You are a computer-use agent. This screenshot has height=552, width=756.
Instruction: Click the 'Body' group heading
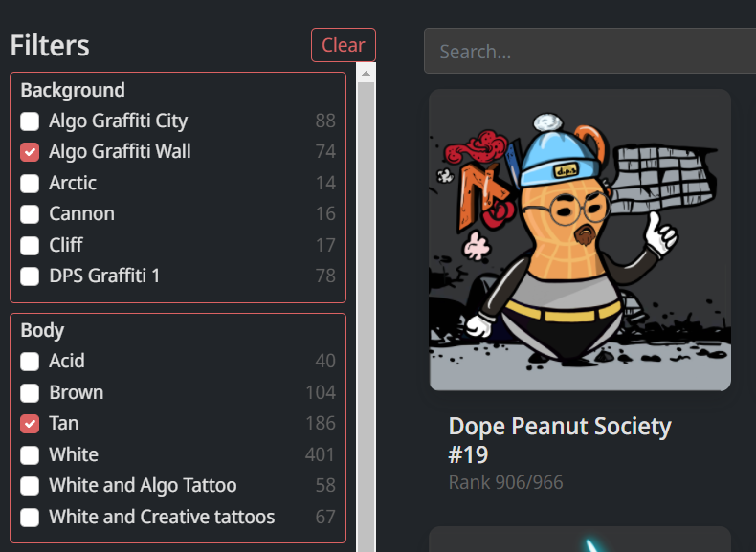pyautogui.click(x=42, y=331)
